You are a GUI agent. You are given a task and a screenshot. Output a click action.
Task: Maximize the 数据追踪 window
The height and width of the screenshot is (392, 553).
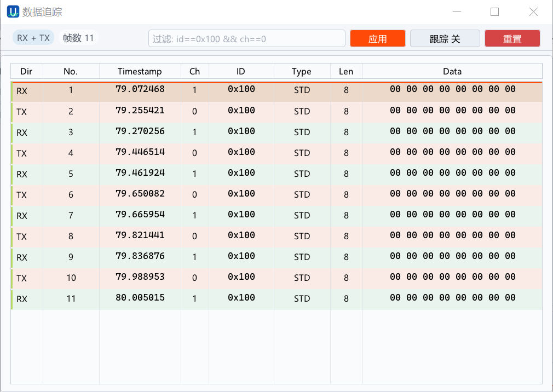click(x=495, y=11)
